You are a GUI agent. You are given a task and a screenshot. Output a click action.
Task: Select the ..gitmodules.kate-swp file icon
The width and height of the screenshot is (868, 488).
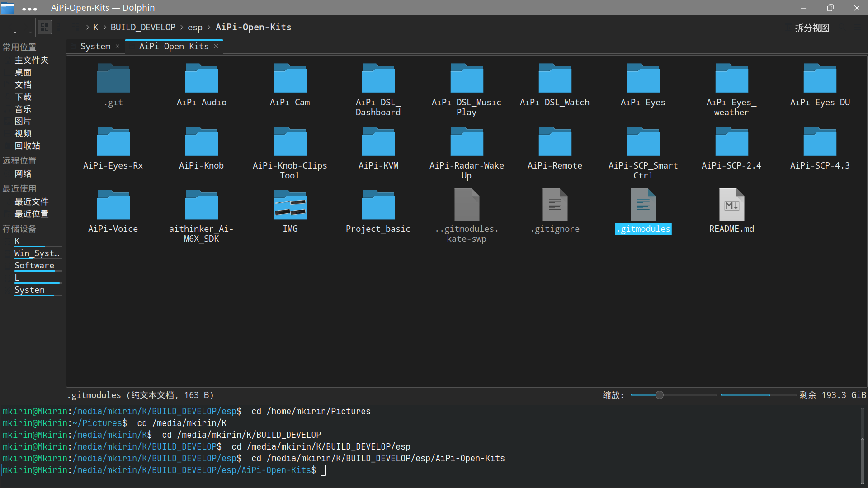(x=467, y=205)
